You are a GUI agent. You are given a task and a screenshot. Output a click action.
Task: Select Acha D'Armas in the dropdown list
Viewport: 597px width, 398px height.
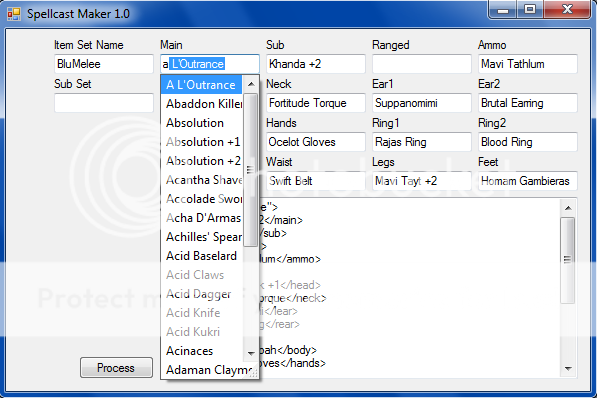tap(202, 218)
